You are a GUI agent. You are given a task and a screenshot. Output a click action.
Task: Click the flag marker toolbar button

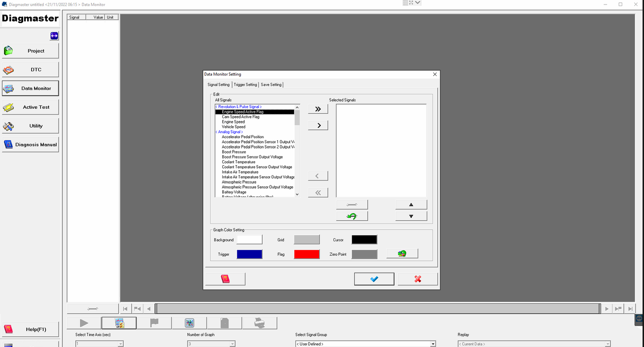(154, 323)
